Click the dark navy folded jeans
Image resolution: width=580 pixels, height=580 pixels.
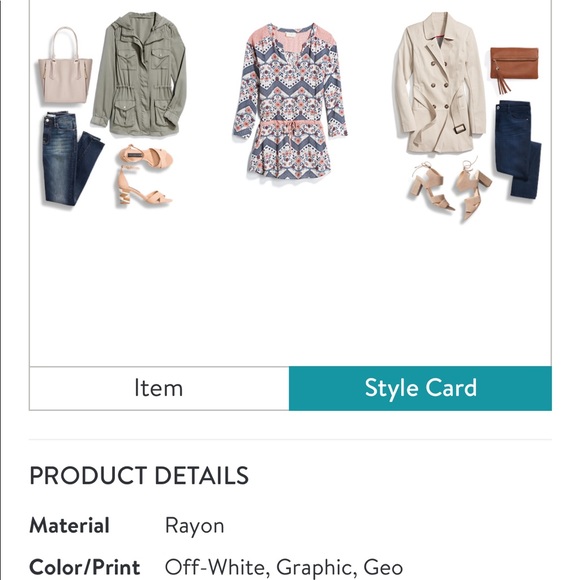[518, 149]
